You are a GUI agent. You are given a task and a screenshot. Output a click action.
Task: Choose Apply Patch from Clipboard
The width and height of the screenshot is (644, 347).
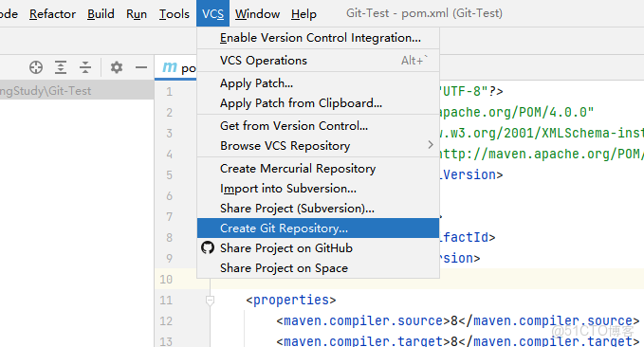coord(319,103)
